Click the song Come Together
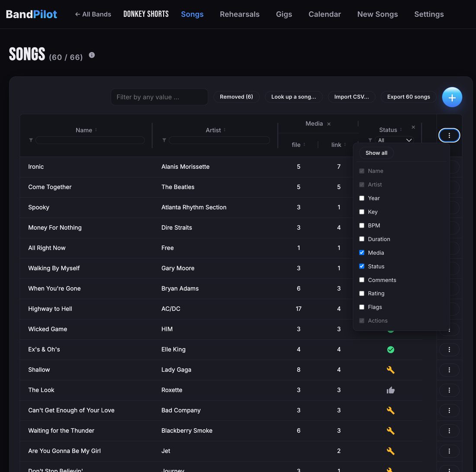 [x=50, y=187]
